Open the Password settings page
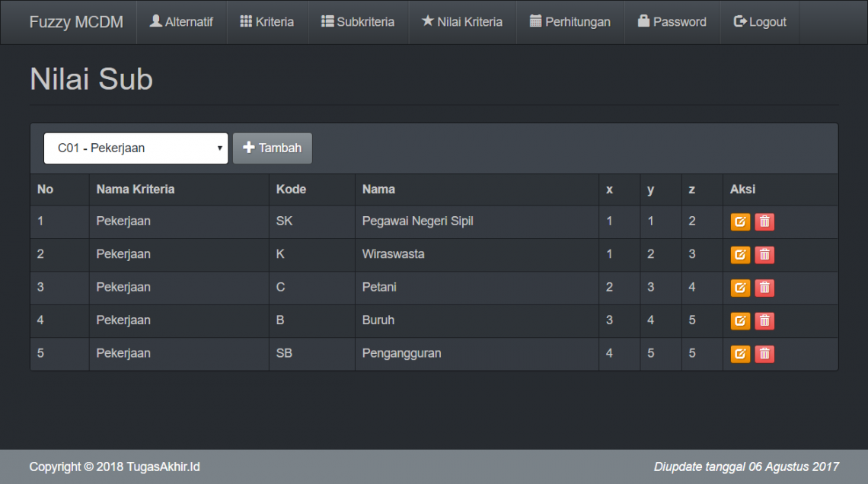868x484 pixels. 672,22
